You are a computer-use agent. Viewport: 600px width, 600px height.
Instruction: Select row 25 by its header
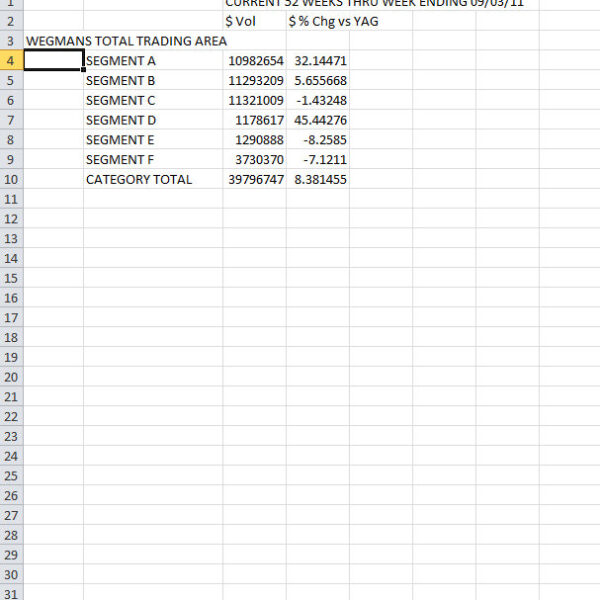11,476
